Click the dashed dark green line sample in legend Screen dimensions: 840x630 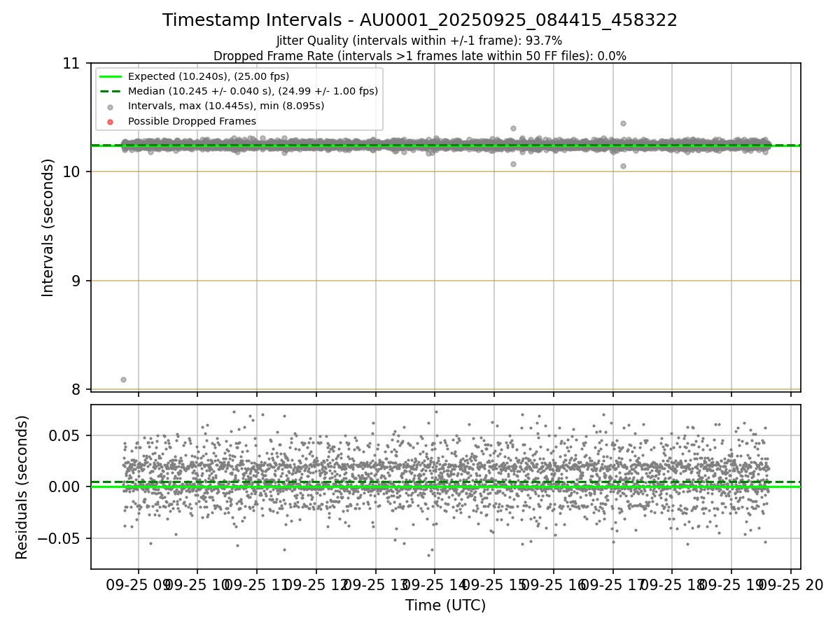click(x=111, y=91)
